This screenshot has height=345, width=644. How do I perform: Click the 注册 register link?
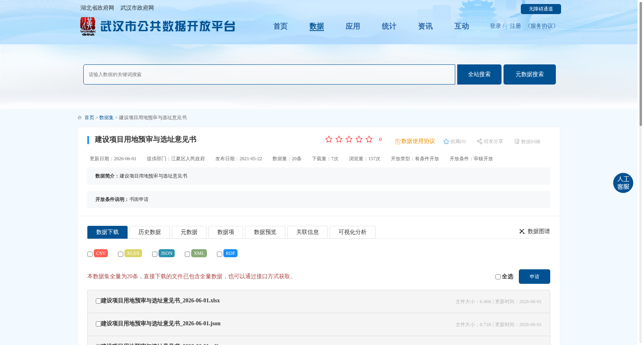pos(516,26)
